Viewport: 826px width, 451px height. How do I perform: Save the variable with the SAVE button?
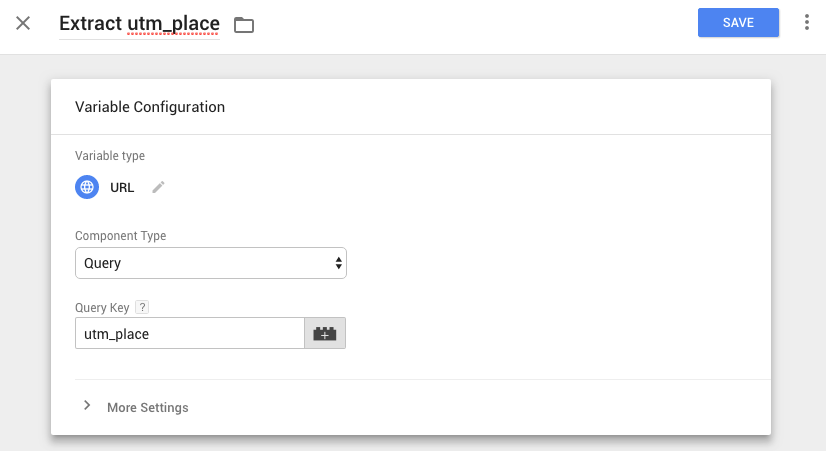click(x=738, y=23)
